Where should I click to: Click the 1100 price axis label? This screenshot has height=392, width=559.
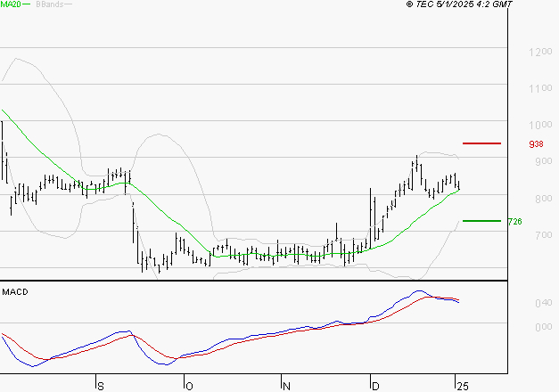click(x=539, y=89)
